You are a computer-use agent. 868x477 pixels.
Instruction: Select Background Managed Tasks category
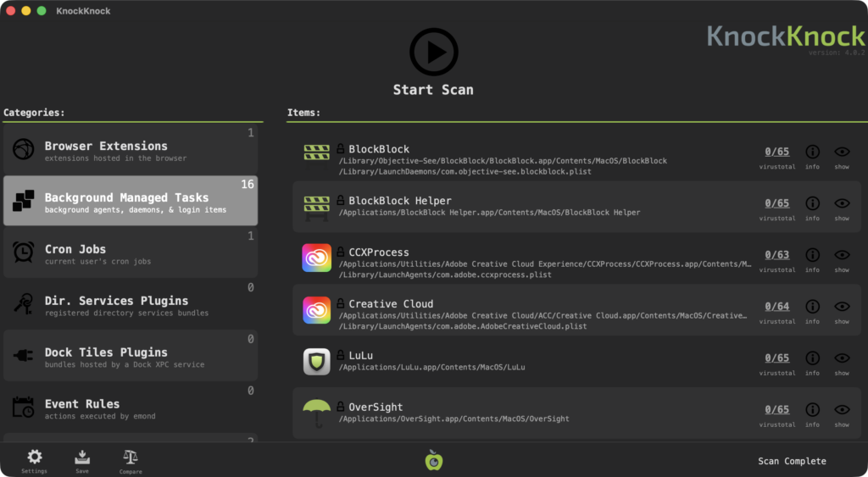[131, 201]
